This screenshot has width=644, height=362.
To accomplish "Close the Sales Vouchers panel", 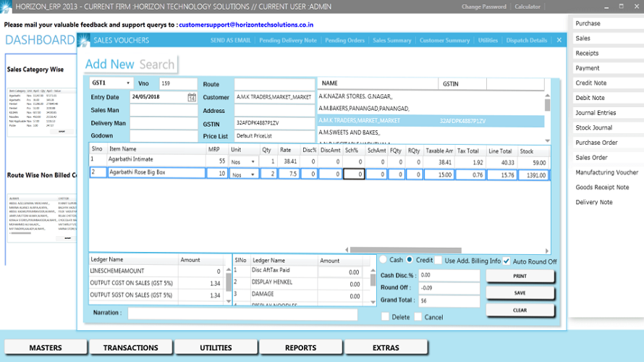I will click(x=558, y=41).
